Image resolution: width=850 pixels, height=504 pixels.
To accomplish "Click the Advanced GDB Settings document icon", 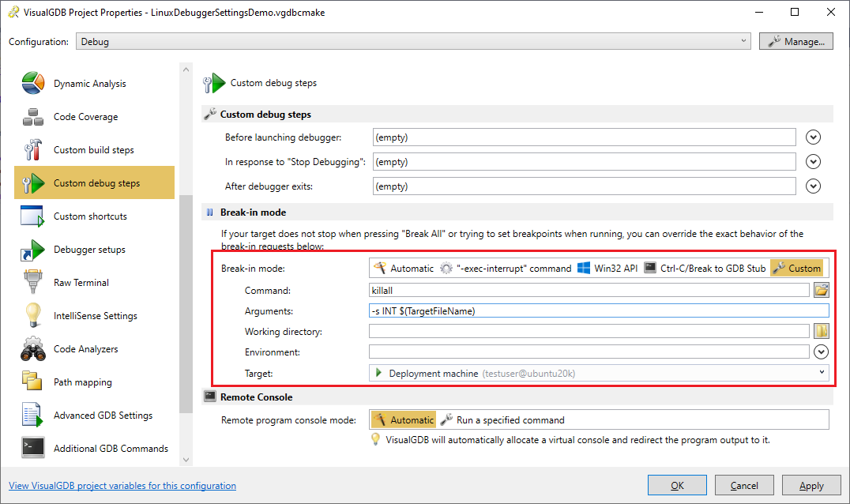I will click(32, 415).
